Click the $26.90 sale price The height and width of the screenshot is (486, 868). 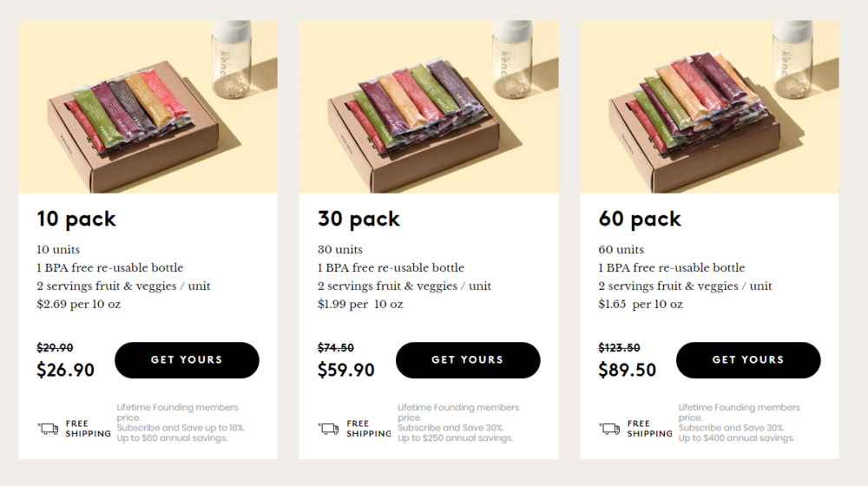coord(66,371)
